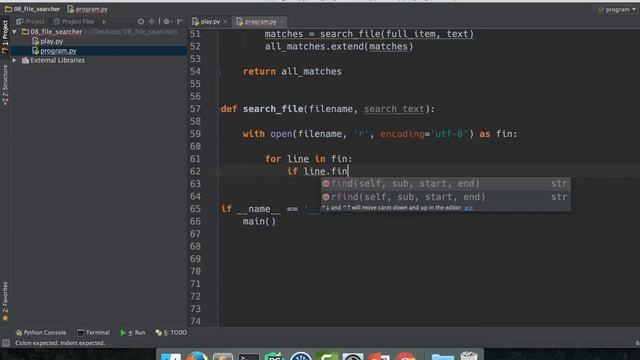Open the Project view tab
The height and width of the screenshot is (360, 640).
30,21
